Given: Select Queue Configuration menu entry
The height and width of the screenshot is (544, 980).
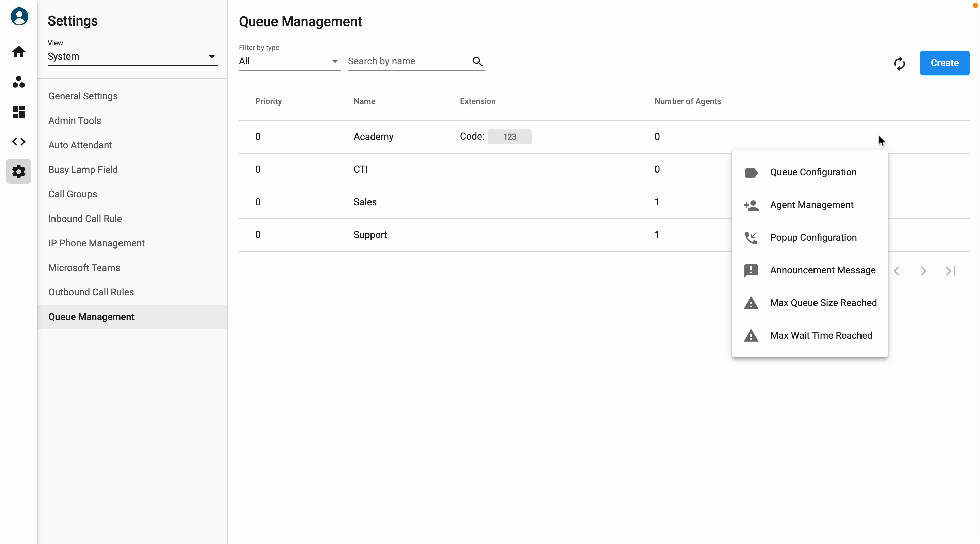Looking at the screenshot, I should point(809,172).
